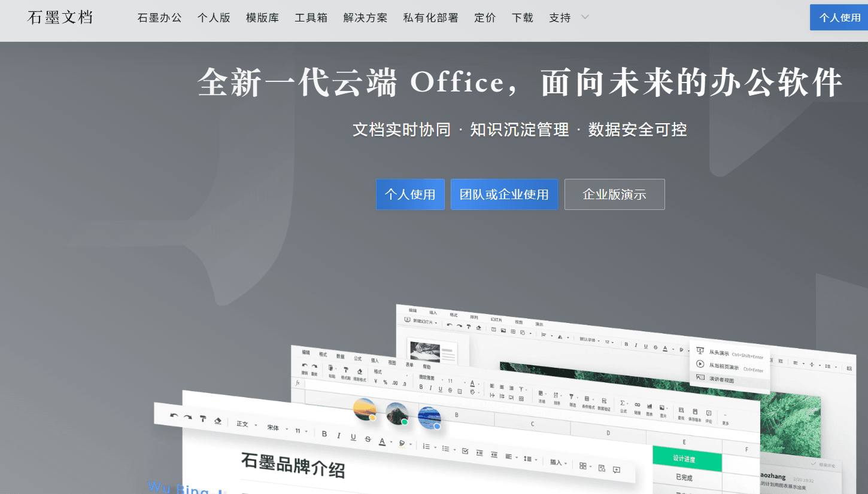Click Redo arrow in the document editor toolbar
The height and width of the screenshot is (494, 868).
(x=188, y=417)
